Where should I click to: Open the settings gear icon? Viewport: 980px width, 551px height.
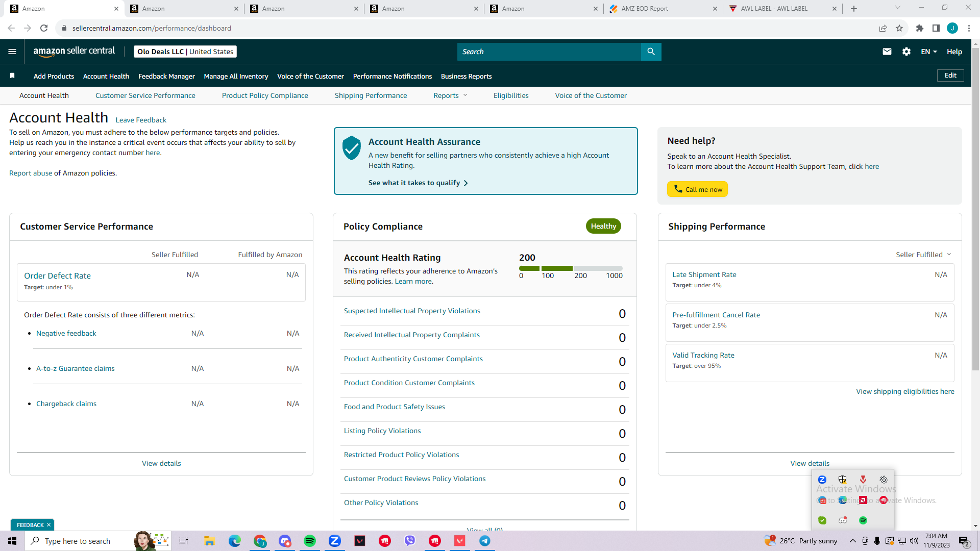[906, 52]
